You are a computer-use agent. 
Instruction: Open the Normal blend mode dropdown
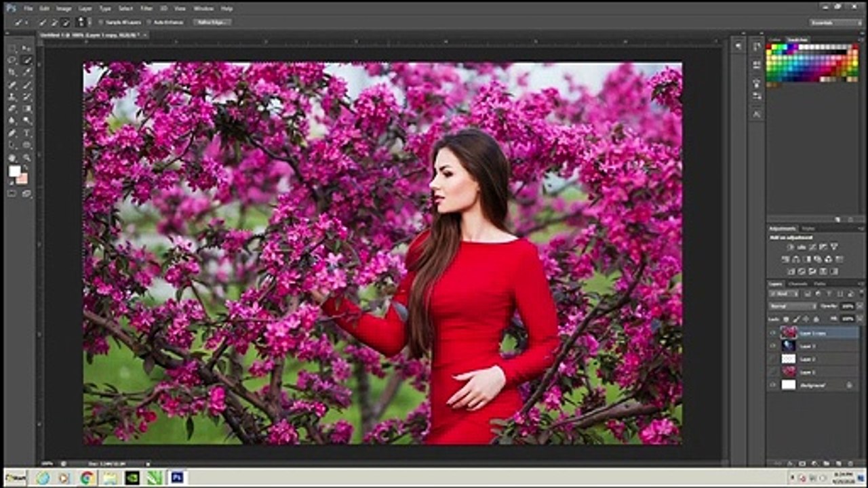(793, 306)
